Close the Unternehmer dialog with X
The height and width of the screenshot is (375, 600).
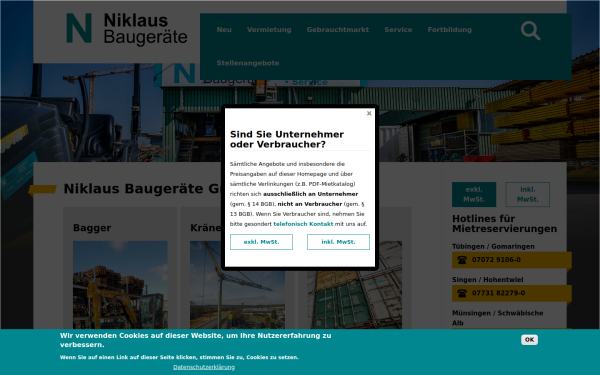pyautogui.click(x=369, y=113)
